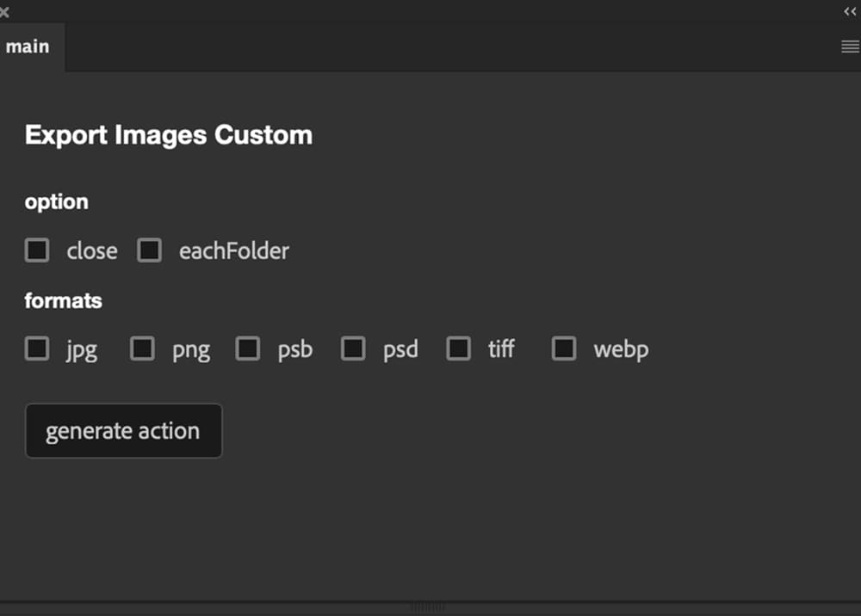Image resolution: width=861 pixels, height=616 pixels.
Task: Check the psb format checkbox
Action: pyautogui.click(x=247, y=348)
